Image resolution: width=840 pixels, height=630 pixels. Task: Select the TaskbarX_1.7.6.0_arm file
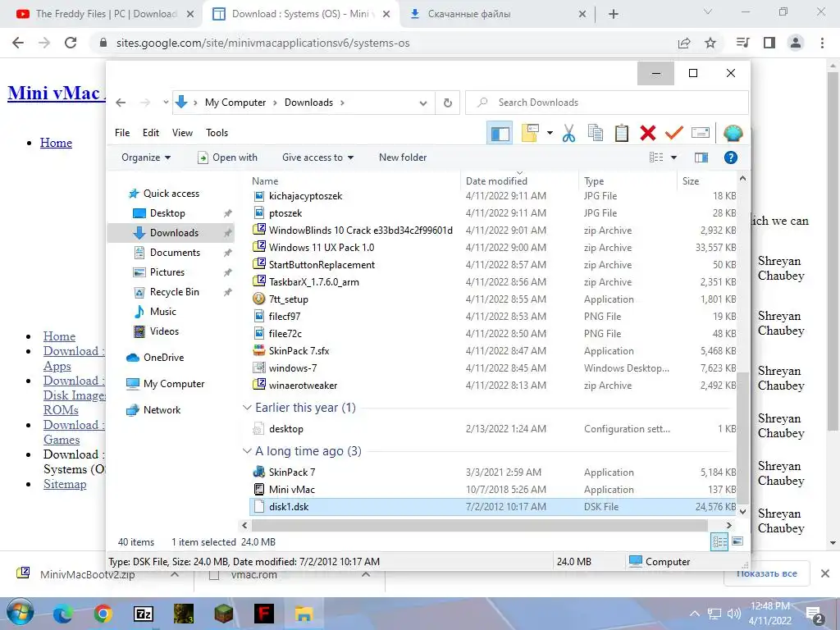[314, 282]
